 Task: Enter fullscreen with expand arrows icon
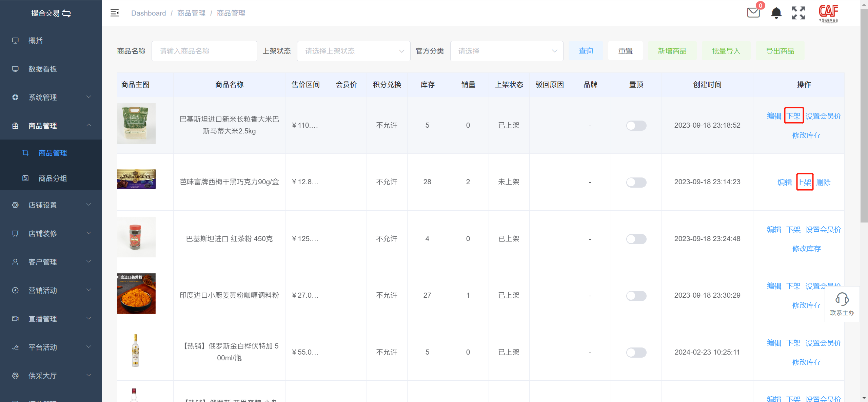coord(798,13)
